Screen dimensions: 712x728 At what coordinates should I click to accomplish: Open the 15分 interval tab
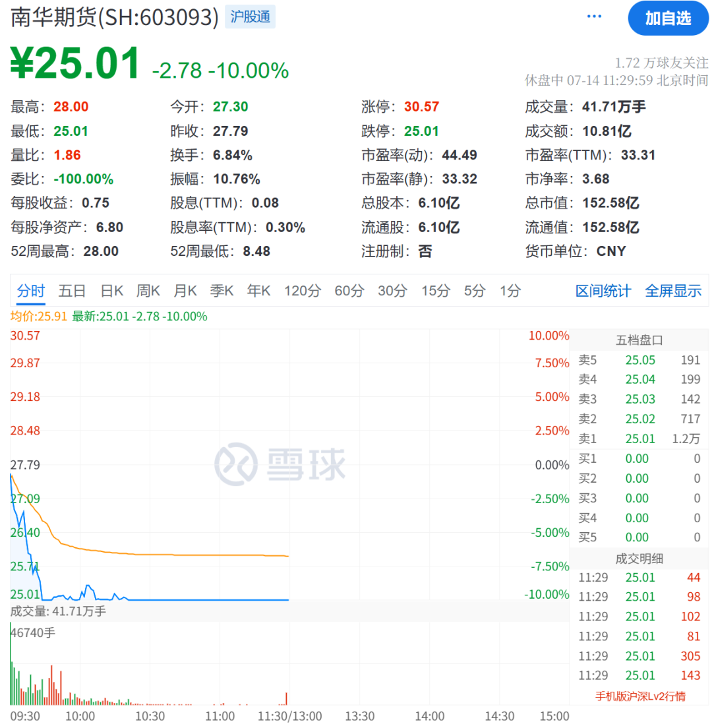tap(436, 291)
